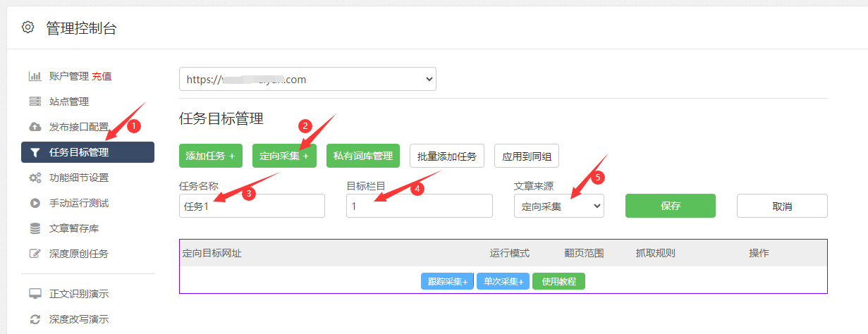Click the 取消 button
This screenshot has width=868, height=334.
(782, 206)
